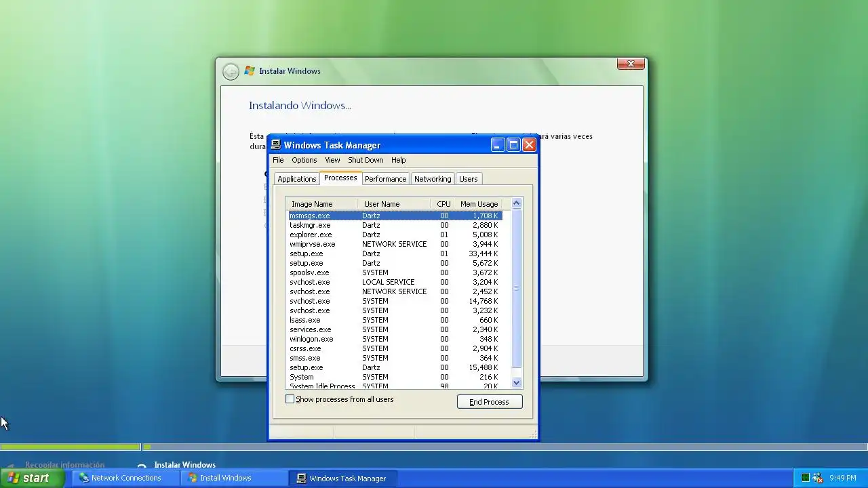Screen dimensions: 868x488
Task: Maximize the Task Manager window
Action: click(513, 144)
